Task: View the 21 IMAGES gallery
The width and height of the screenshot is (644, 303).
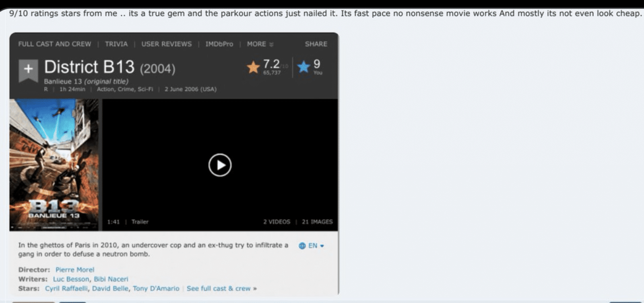Action: (317, 222)
